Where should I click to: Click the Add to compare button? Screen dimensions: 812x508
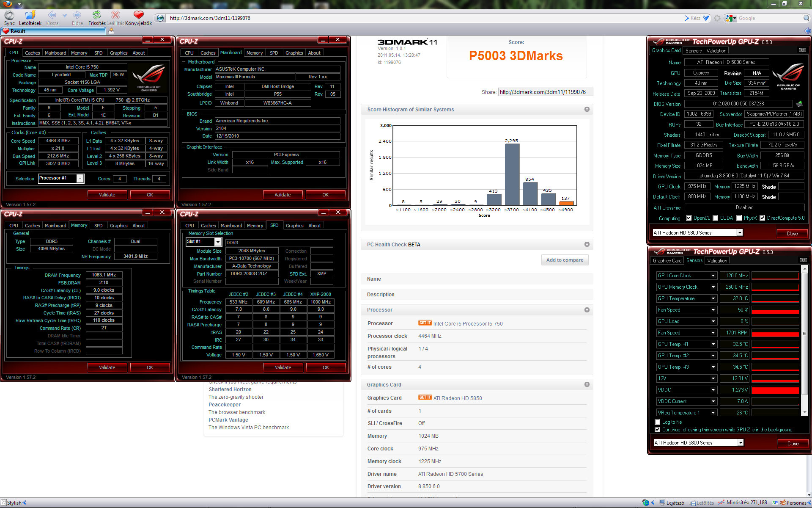coord(565,260)
